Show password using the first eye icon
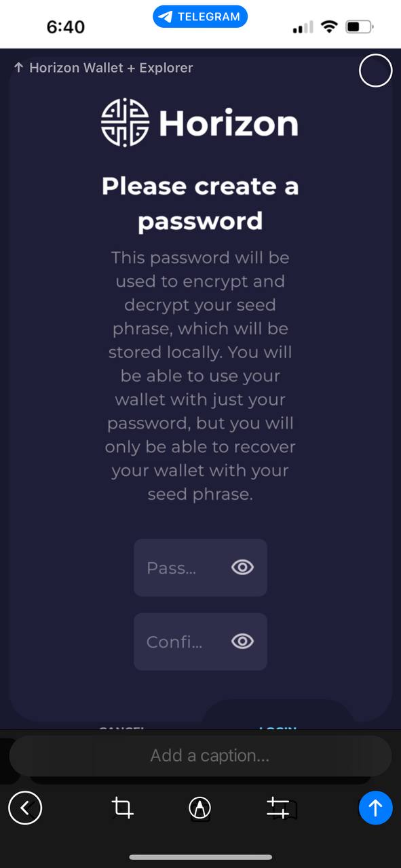This screenshot has height=868, width=401. (243, 568)
